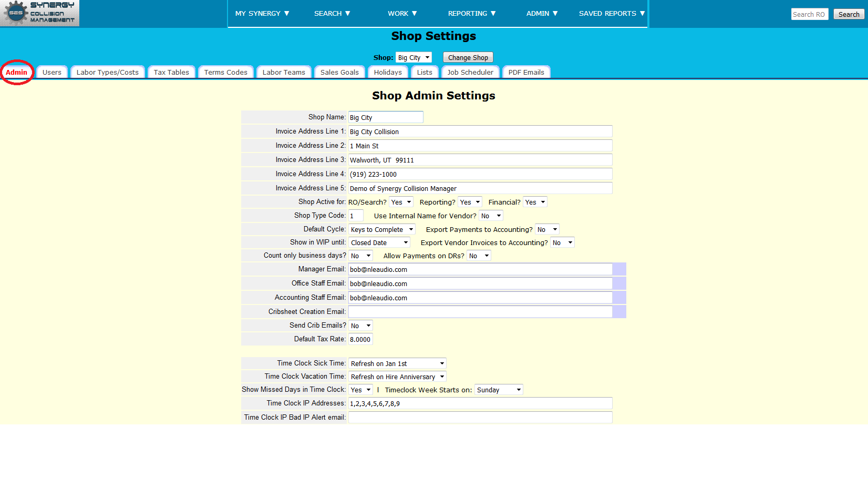Screen dimensions: 868x477
Task: Click the Default Tax Rate field
Action: [360, 339]
